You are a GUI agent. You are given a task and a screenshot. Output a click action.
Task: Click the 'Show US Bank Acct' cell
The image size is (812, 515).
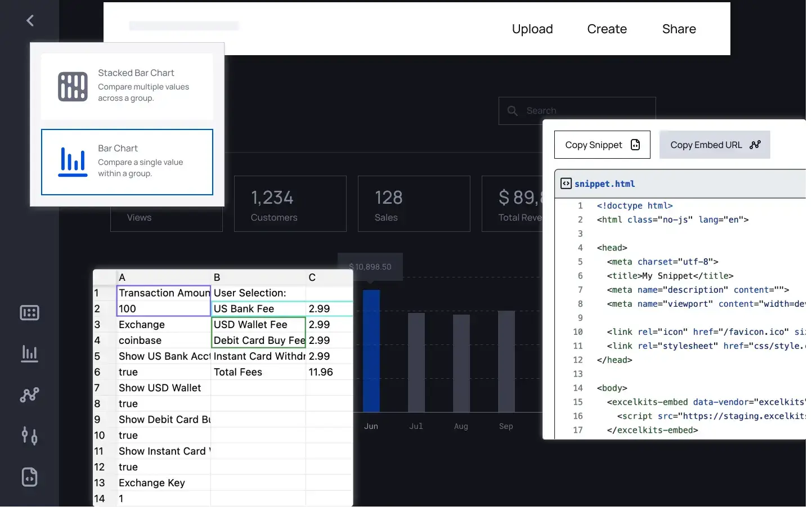point(164,356)
